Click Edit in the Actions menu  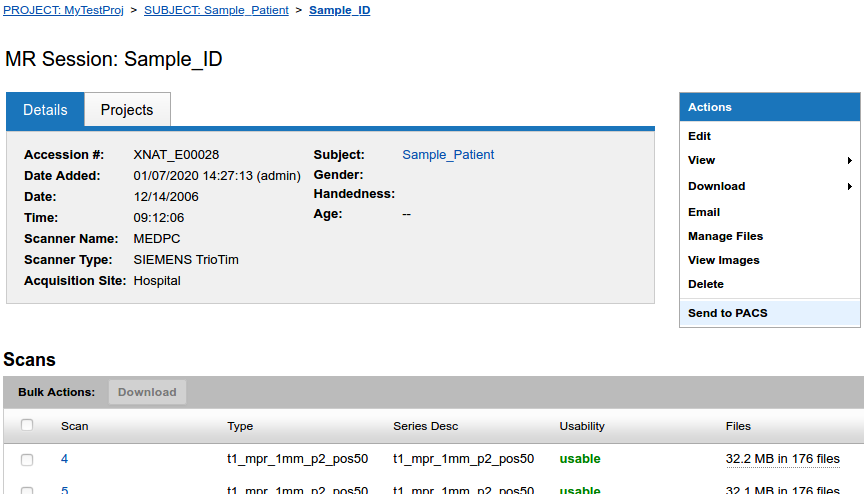click(700, 136)
